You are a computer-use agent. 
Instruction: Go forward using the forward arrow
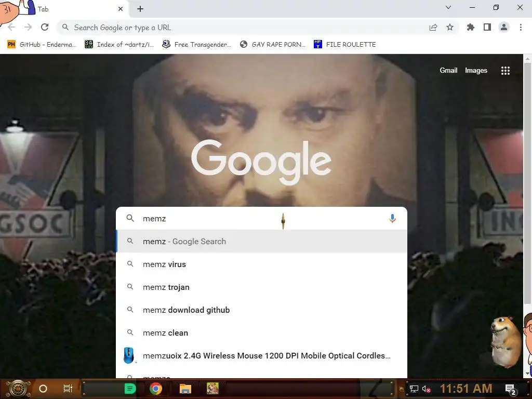pos(28,27)
